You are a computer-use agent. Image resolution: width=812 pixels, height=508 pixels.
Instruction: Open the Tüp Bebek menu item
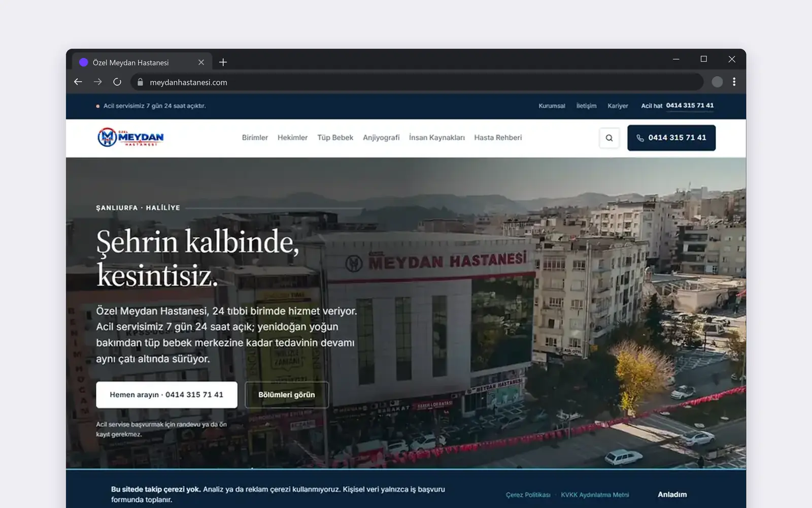pyautogui.click(x=335, y=138)
